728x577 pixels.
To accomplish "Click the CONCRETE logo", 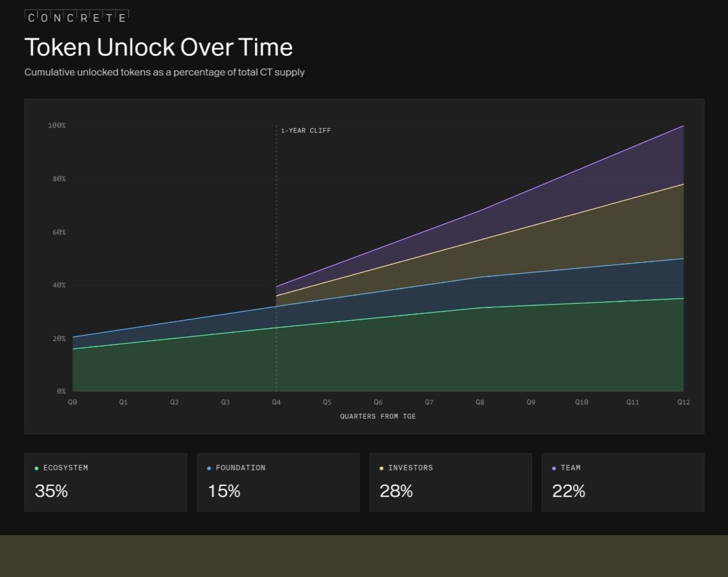I will (x=77, y=17).
